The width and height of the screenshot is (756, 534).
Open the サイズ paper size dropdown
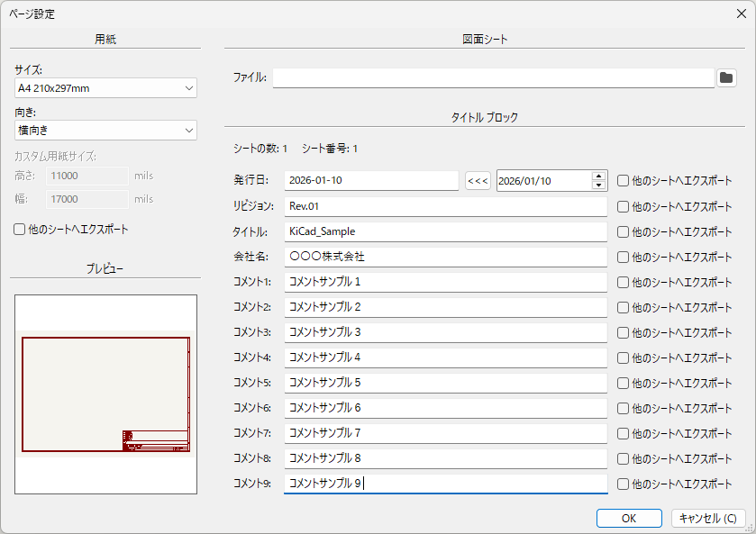105,88
